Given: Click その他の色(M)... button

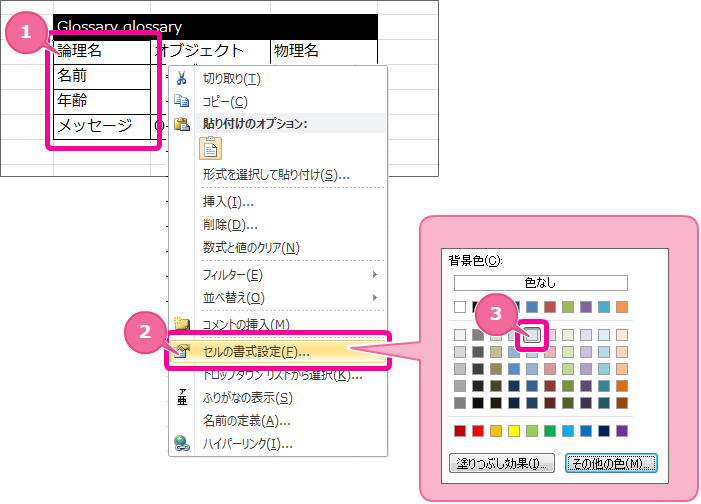Looking at the screenshot, I should click(611, 463).
